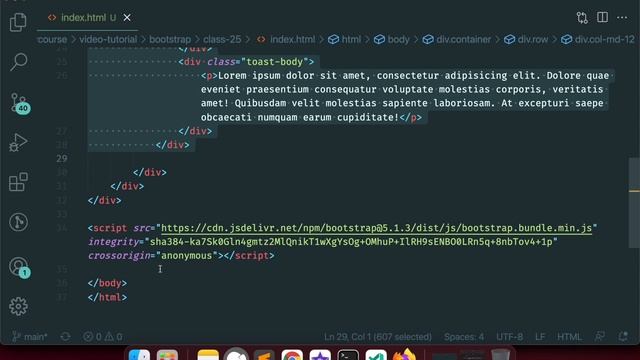Click the integrity attribute sha384 hash value
This screenshot has width=640, height=360.
[351, 242]
